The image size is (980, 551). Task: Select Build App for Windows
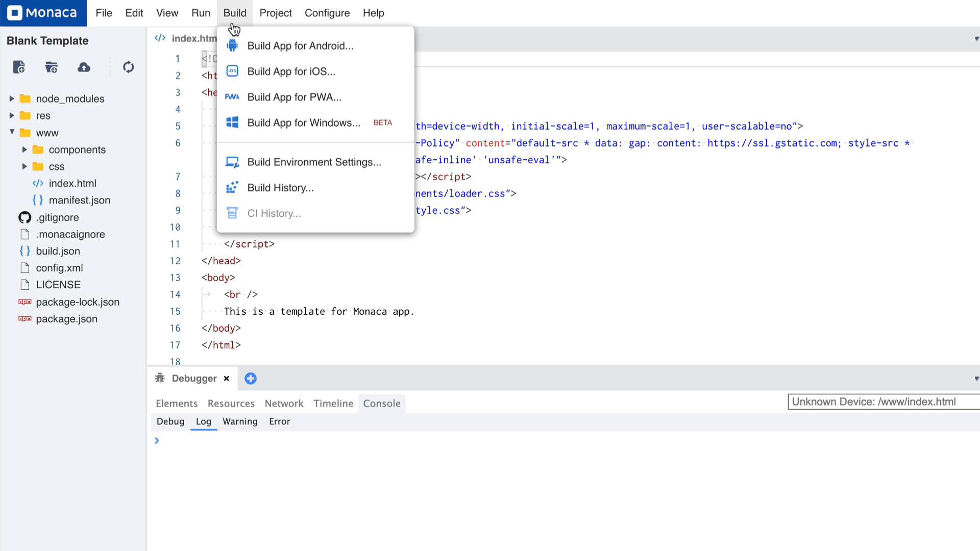coord(315,122)
